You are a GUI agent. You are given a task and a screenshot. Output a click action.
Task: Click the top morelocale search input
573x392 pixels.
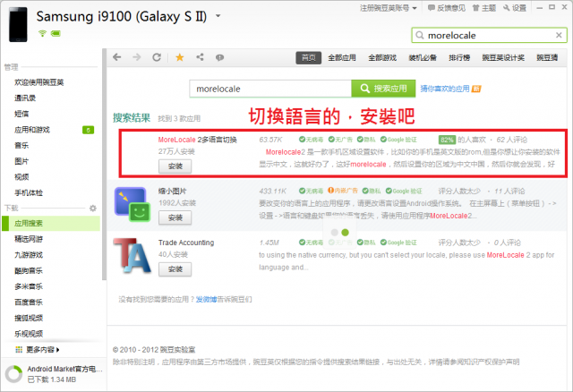pyautogui.click(x=490, y=35)
